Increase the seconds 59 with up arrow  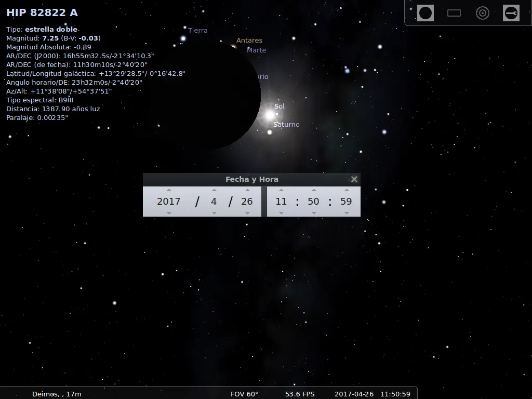[x=347, y=190]
